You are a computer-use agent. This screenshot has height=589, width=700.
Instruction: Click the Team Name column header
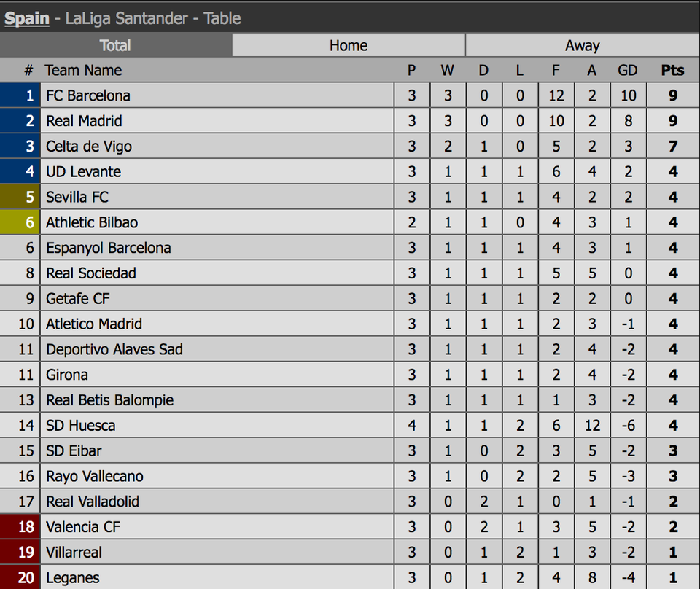click(83, 70)
